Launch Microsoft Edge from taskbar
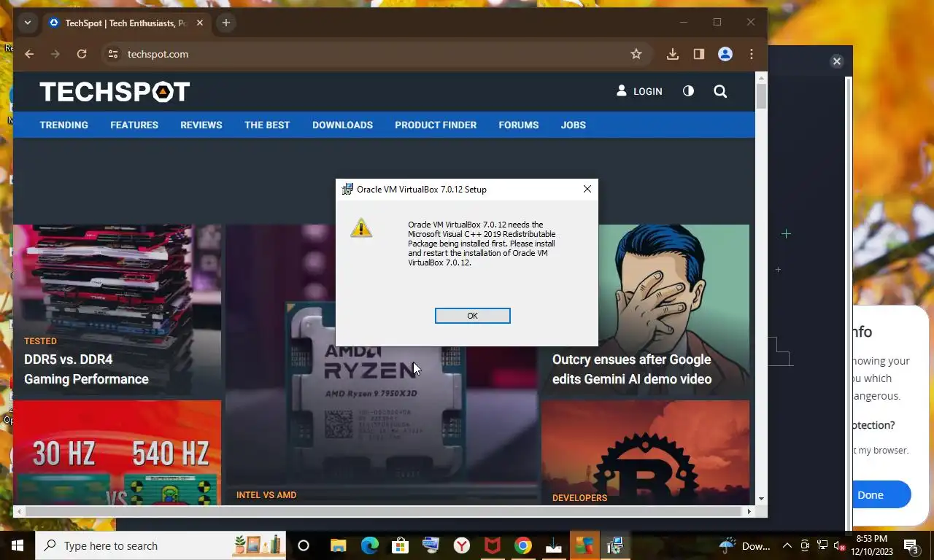This screenshot has height=560, width=934. tap(368, 545)
